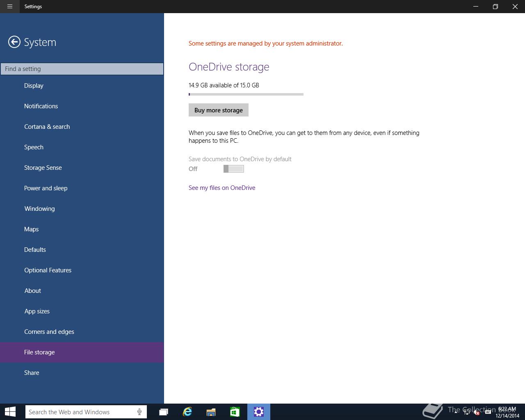This screenshot has width=525, height=420.
Task: Select About in the sidebar
Action: point(82,291)
